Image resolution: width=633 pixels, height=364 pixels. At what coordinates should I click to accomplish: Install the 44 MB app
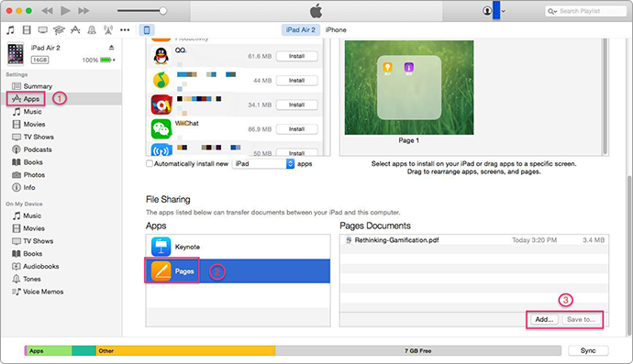point(296,81)
